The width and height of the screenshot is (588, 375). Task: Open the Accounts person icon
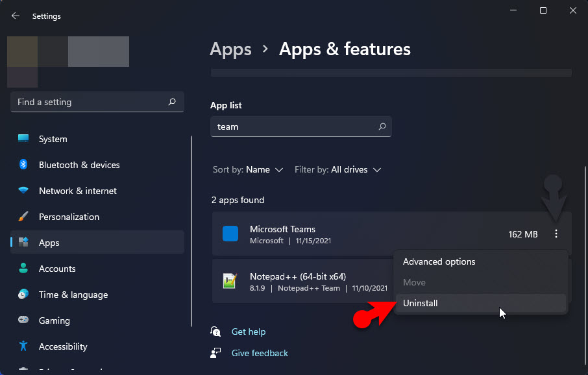[x=23, y=268]
